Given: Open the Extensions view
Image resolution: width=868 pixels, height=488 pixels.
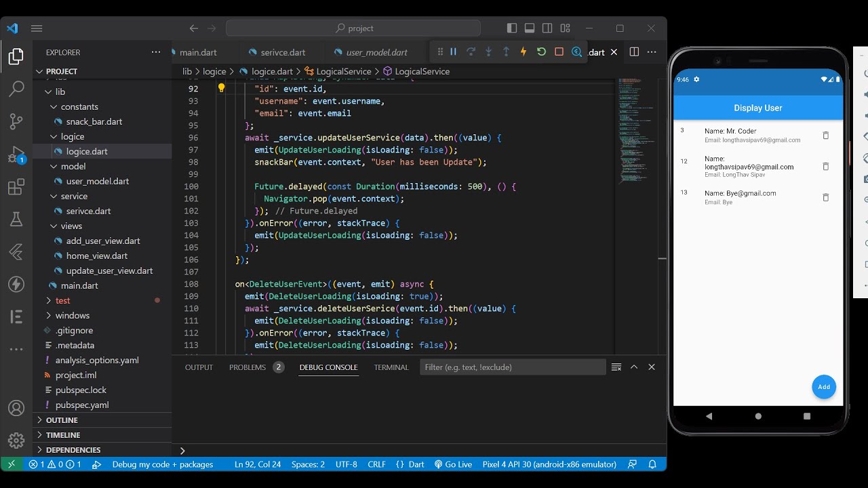Looking at the screenshot, I should click(16, 187).
